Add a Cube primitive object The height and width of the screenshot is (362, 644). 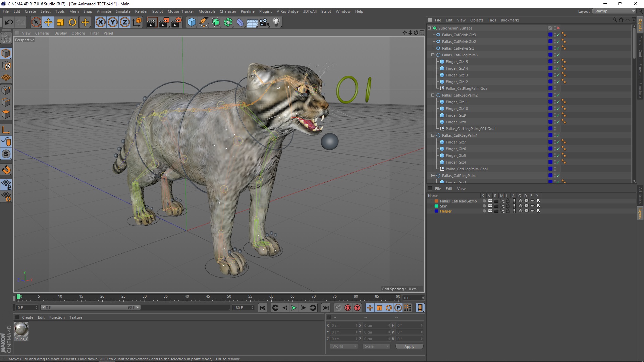(x=192, y=22)
